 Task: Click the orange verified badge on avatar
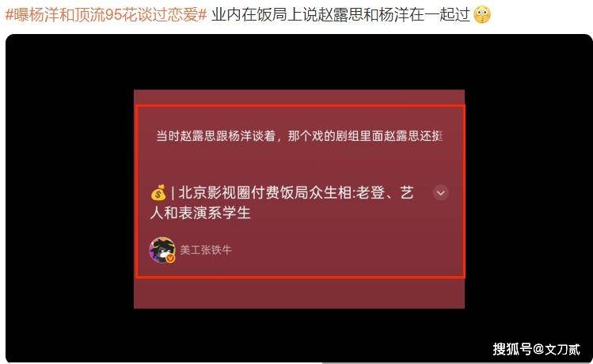point(170,258)
